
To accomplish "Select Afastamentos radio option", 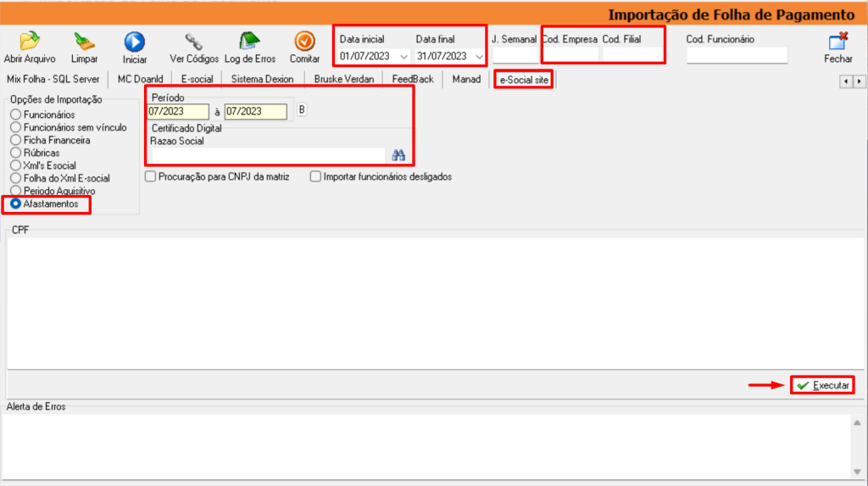I will click(x=15, y=204).
